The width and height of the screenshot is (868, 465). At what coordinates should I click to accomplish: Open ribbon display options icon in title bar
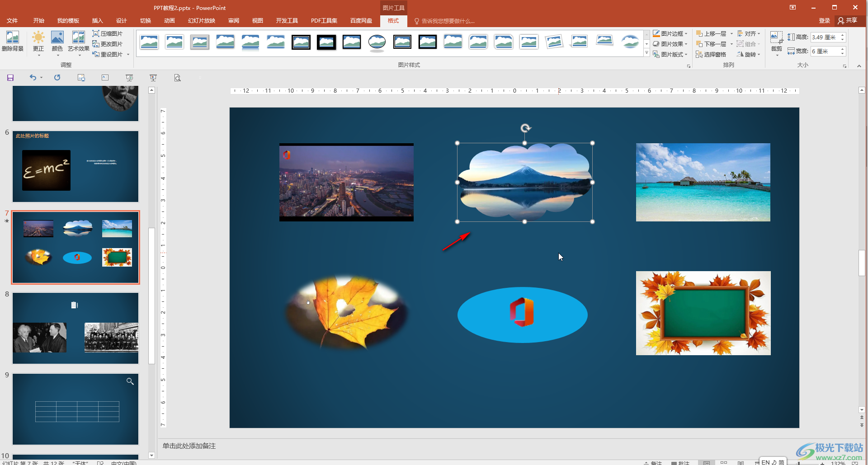793,7
